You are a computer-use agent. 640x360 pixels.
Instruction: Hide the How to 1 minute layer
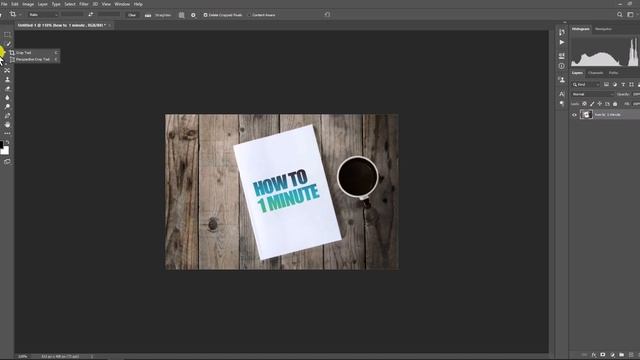(574, 115)
